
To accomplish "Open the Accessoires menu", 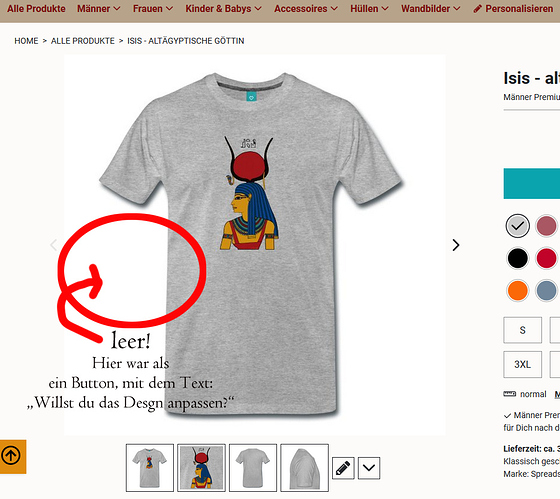I will pos(306,9).
